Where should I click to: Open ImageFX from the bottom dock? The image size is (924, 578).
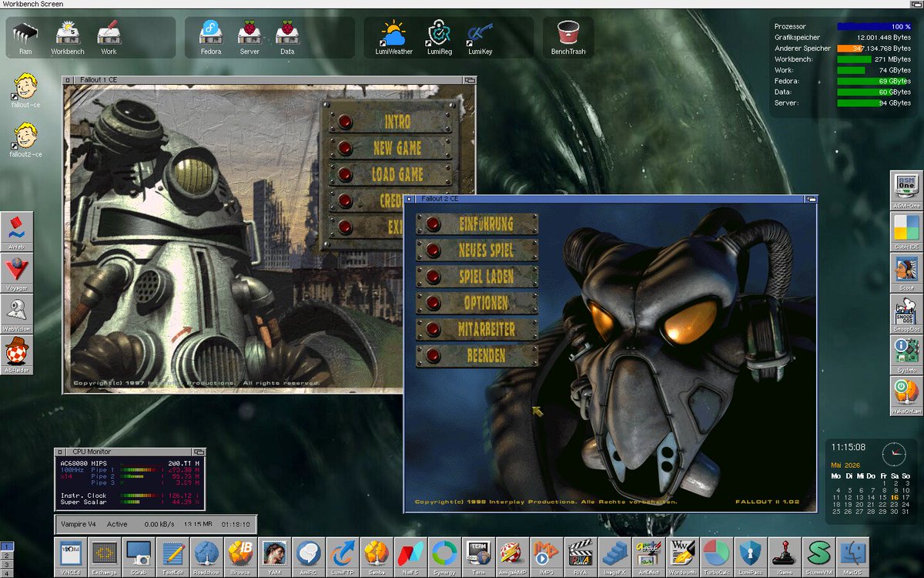614,557
